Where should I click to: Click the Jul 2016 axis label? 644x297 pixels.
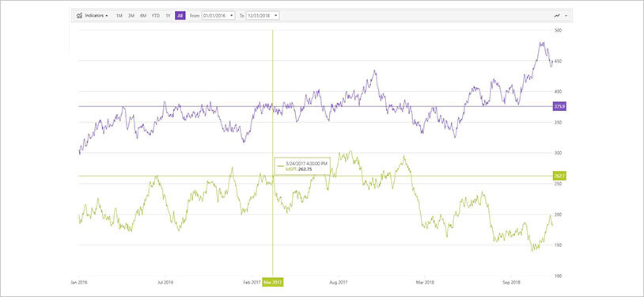tap(166, 283)
